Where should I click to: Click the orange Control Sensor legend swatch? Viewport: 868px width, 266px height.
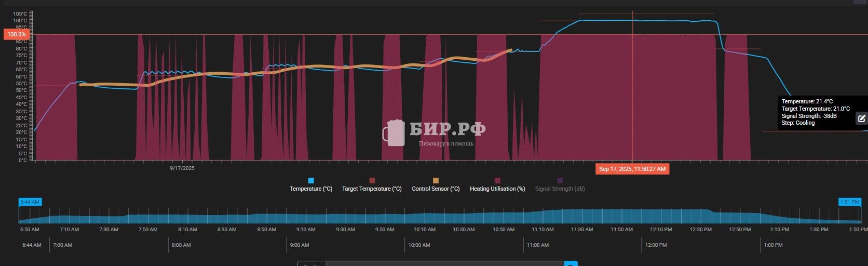click(436, 181)
